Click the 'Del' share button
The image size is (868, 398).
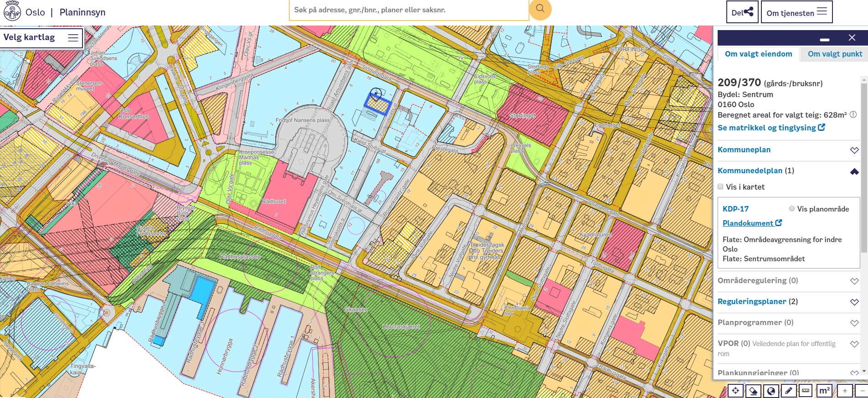[742, 12]
